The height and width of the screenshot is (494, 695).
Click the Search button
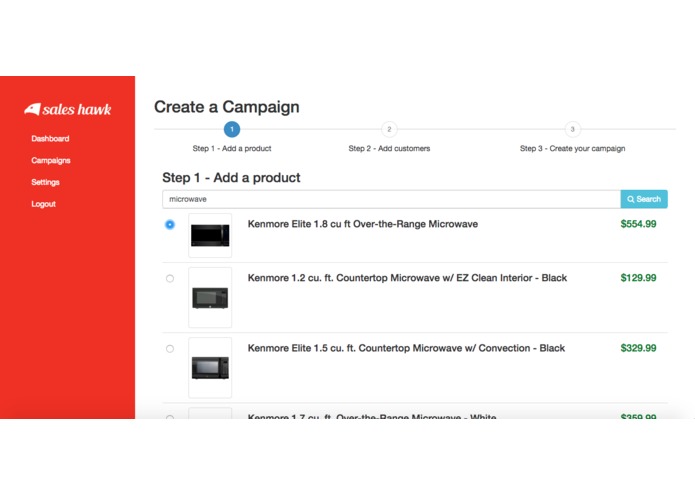pyautogui.click(x=644, y=199)
